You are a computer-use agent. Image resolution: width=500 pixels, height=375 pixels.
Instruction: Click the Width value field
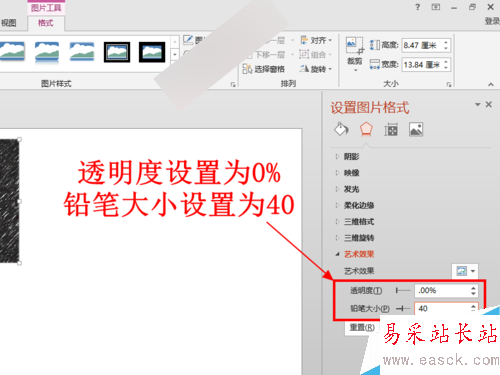[x=423, y=64]
